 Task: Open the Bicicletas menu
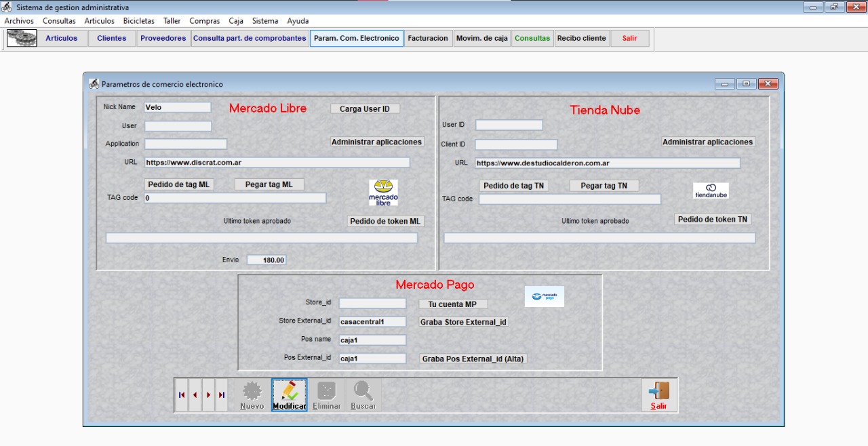coord(139,21)
